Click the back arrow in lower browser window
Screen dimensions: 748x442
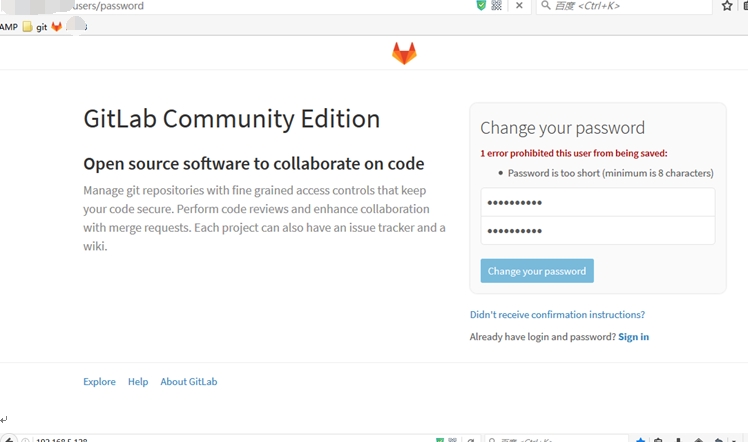click(9, 439)
